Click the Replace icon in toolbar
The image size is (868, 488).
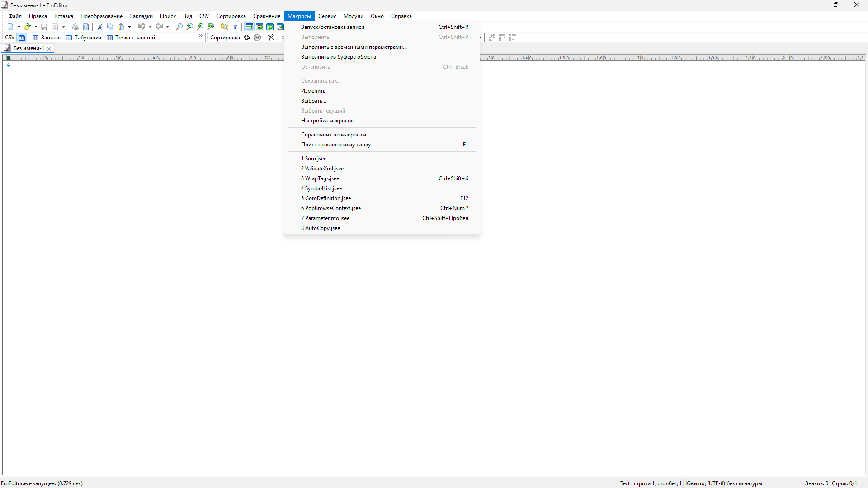click(211, 27)
